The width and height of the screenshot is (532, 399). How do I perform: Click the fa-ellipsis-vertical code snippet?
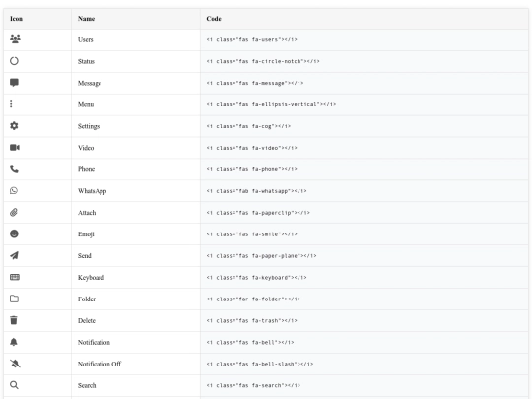click(271, 104)
